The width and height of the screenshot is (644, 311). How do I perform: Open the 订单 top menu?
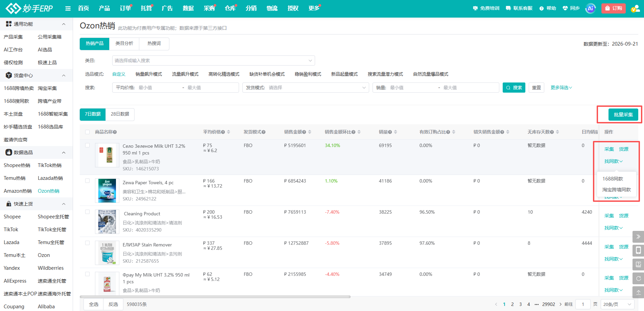tap(125, 8)
